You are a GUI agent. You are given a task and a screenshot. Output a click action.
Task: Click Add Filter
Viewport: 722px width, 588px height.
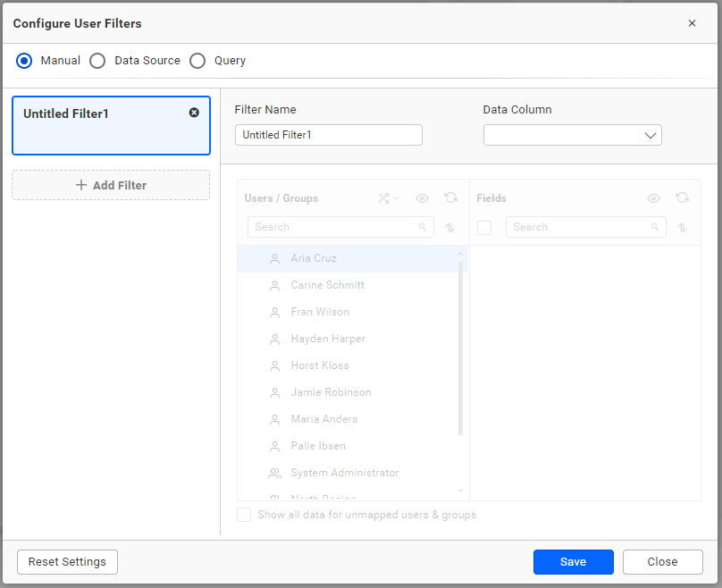[x=110, y=184]
